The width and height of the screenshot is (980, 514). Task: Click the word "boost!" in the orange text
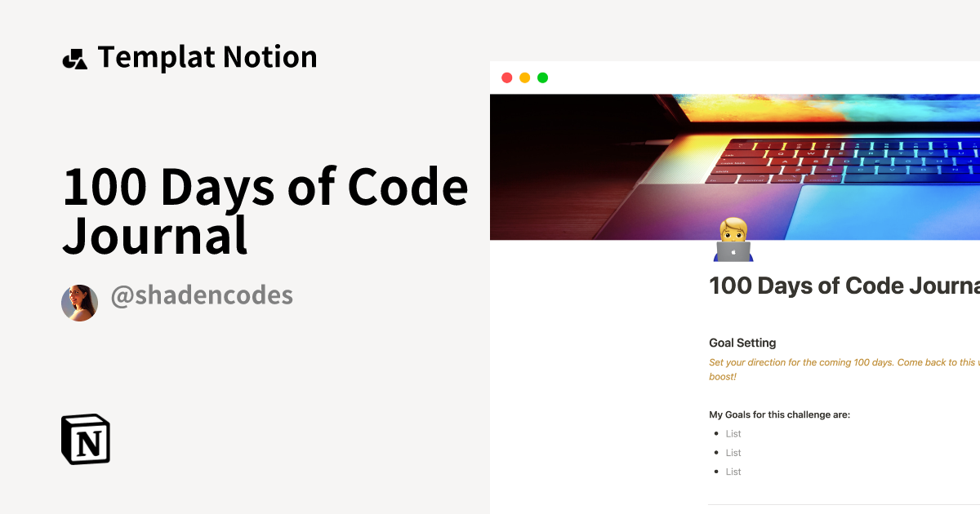(723, 377)
